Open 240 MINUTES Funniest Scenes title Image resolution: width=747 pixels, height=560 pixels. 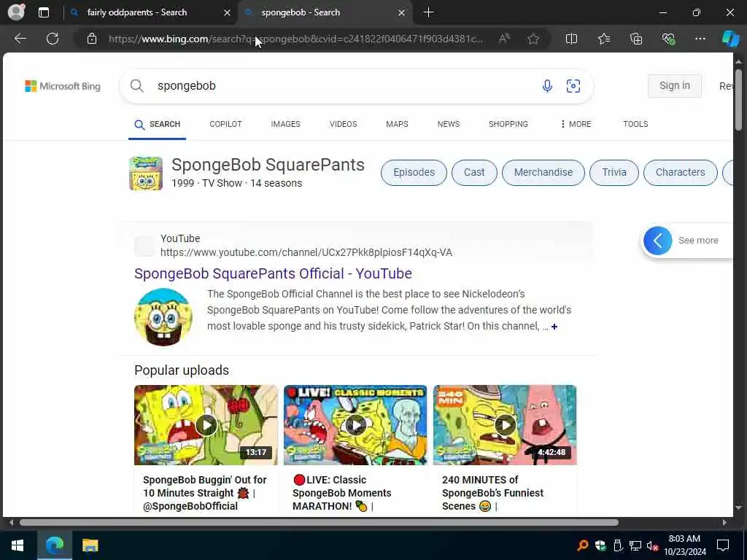click(x=492, y=493)
